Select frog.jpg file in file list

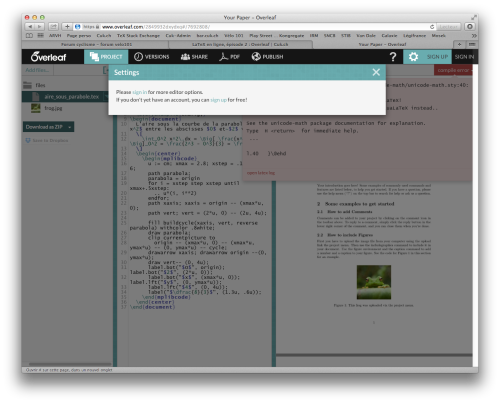[53, 108]
